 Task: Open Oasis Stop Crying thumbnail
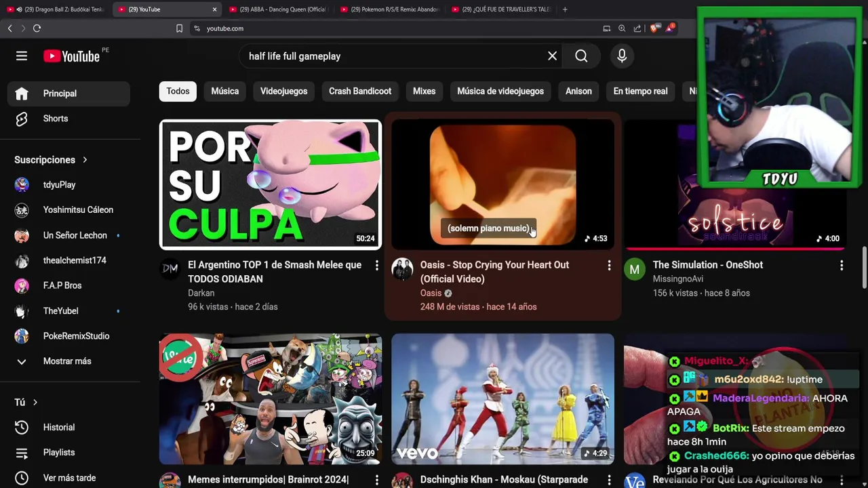coord(502,185)
